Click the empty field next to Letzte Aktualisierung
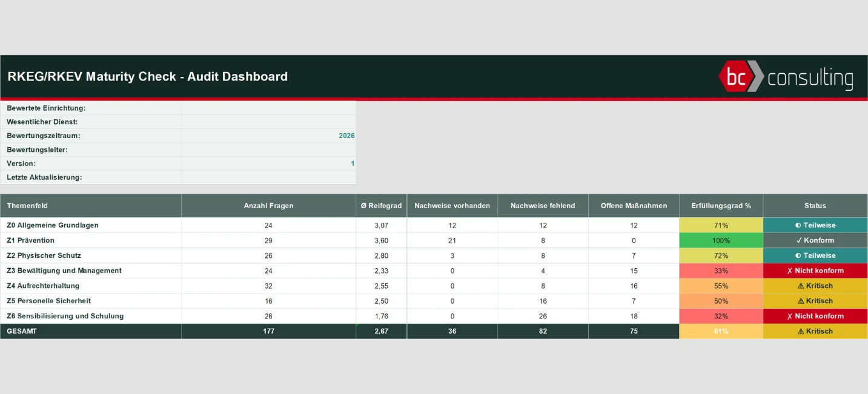The width and height of the screenshot is (868, 394). pos(268,178)
